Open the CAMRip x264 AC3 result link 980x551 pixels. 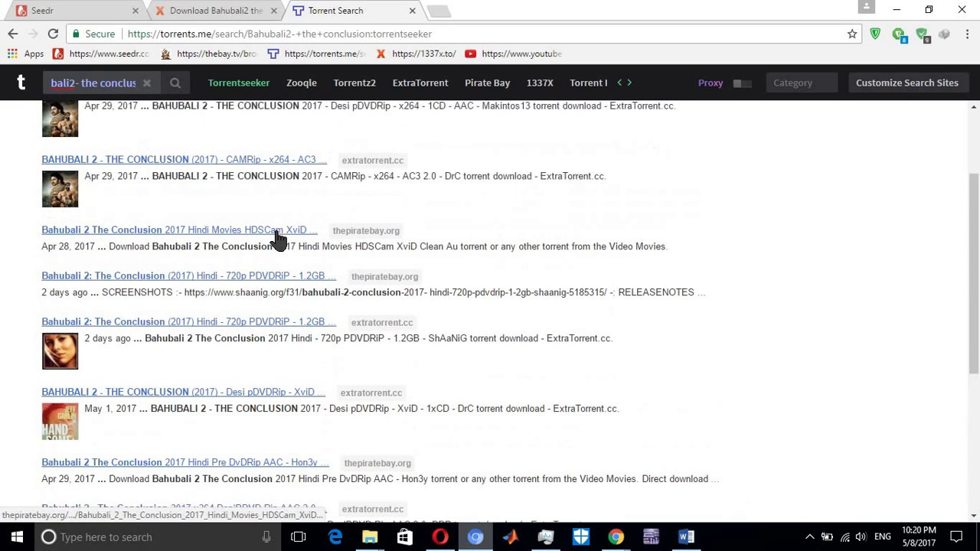184,160
